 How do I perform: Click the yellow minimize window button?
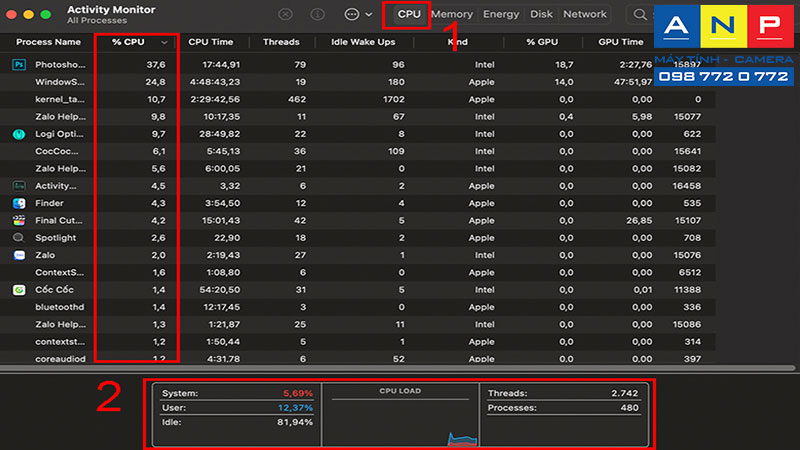[x=29, y=14]
